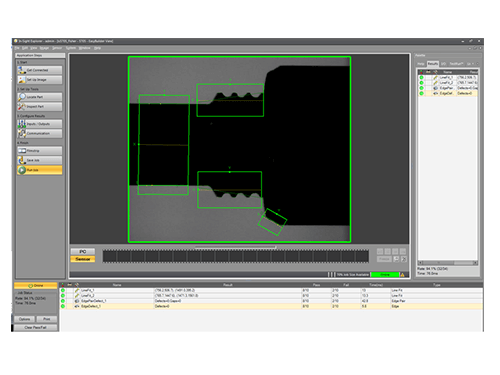Select the Inspect Part tool step

[40, 107]
